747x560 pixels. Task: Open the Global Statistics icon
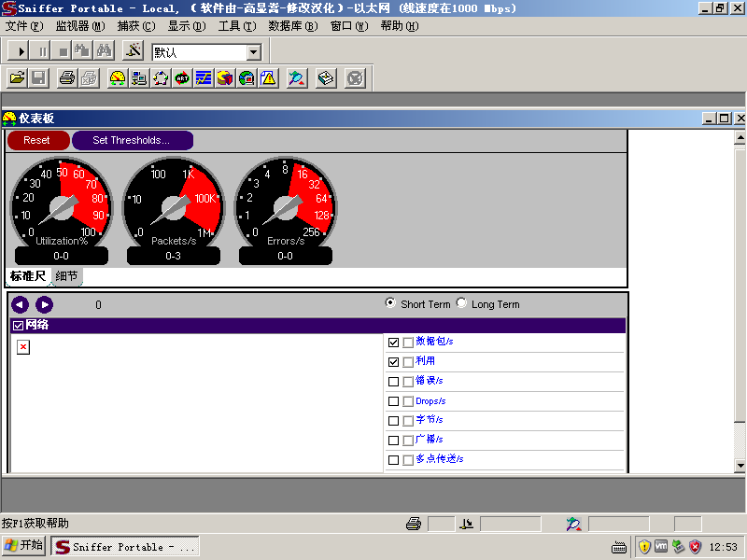click(247, 78)
